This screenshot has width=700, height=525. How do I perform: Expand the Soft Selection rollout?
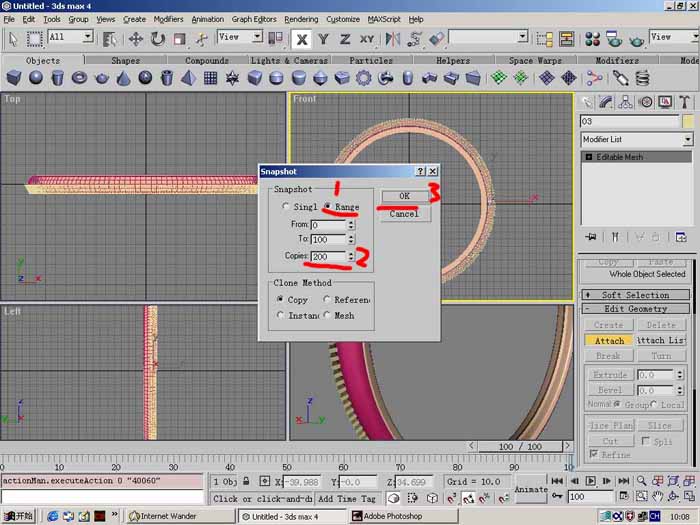pyautogui.click(x=635, y=295)
